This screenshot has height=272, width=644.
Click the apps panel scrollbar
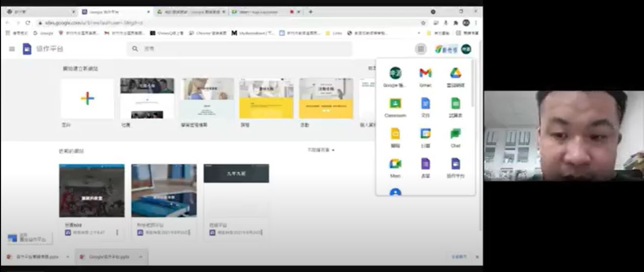[472, 83]
